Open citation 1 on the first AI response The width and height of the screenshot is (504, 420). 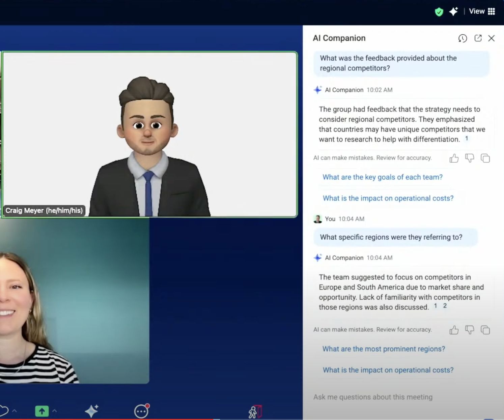pos(467,138)
